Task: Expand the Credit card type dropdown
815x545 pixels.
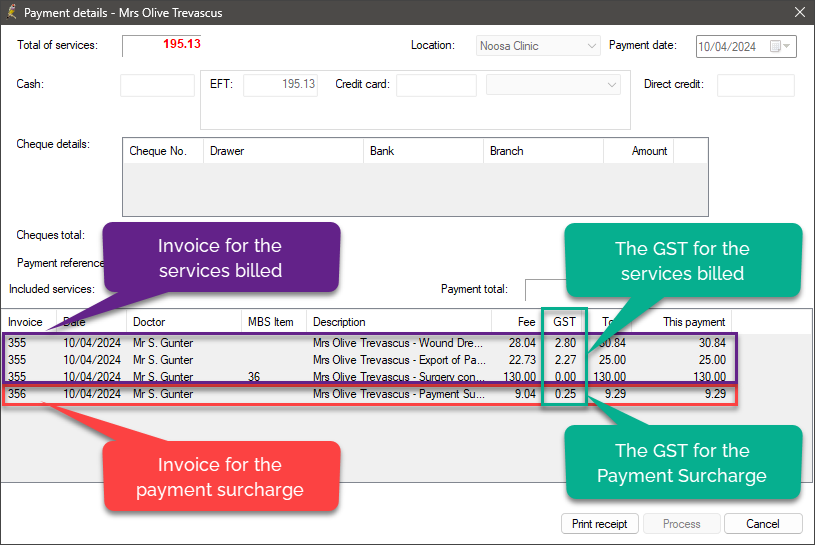Action: pyautogui.click(x=553, y=85)
